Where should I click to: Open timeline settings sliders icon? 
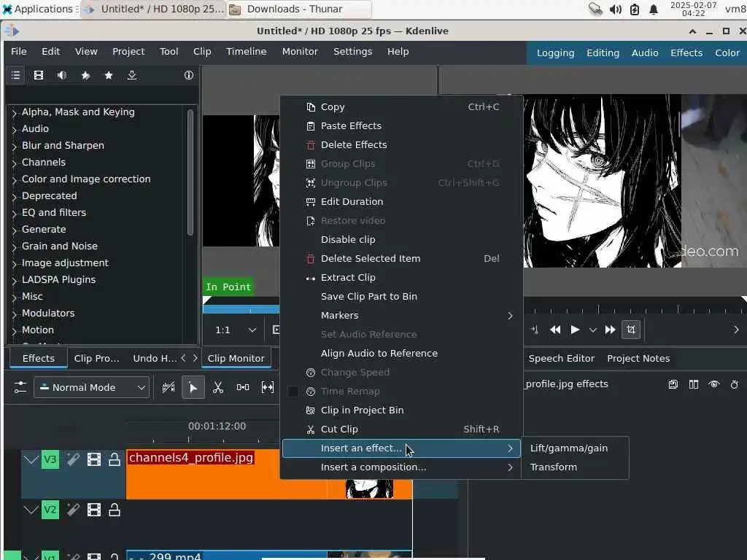[x=20, y=387]
